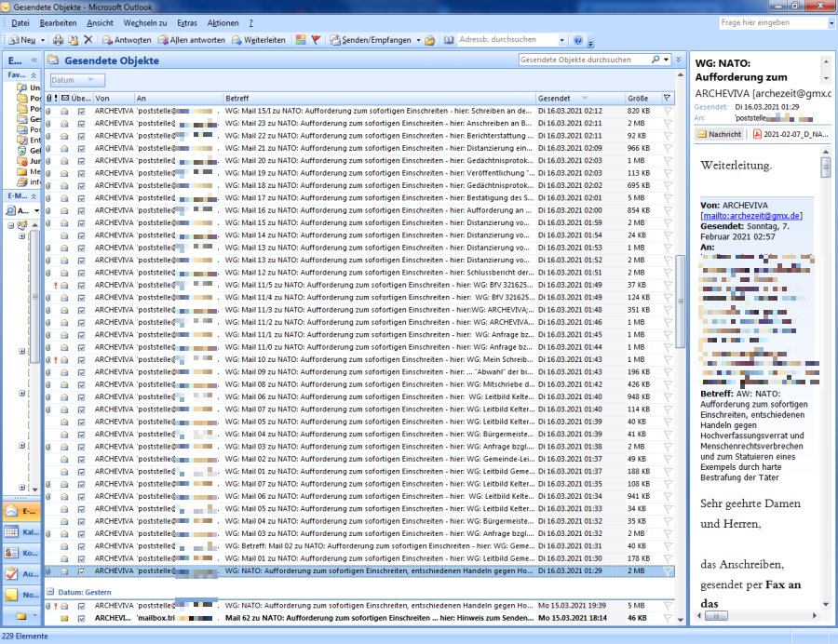Viewport: 838px width, 644px height.
Task: Toggle the checkbox in the Mail 12 row
Action: click(81, 273)
